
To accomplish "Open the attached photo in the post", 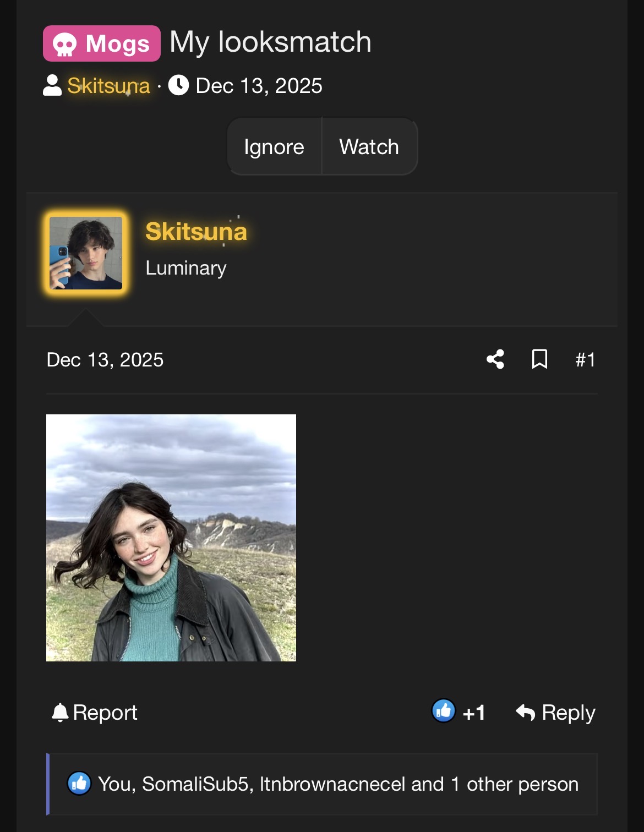I will (171, 538).
